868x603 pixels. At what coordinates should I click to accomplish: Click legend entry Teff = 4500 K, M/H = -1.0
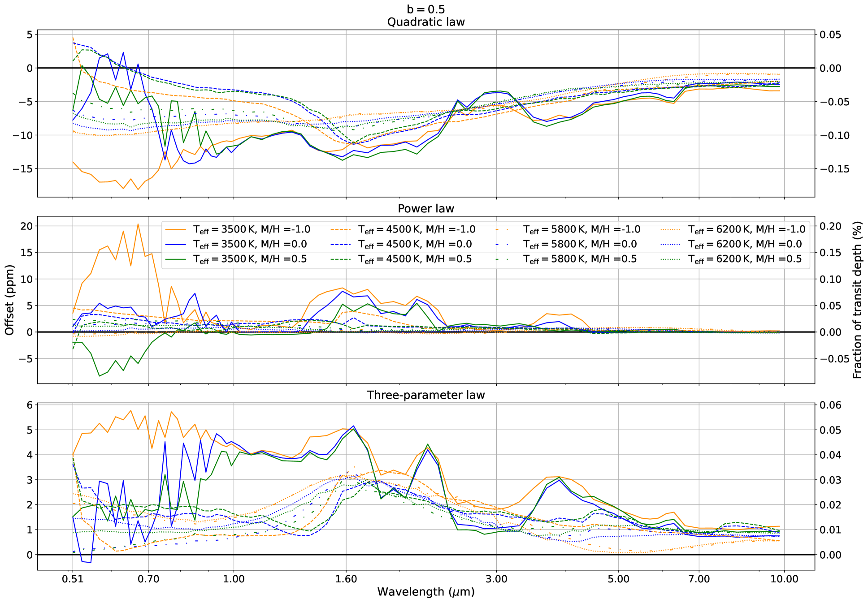pos(417,229)
